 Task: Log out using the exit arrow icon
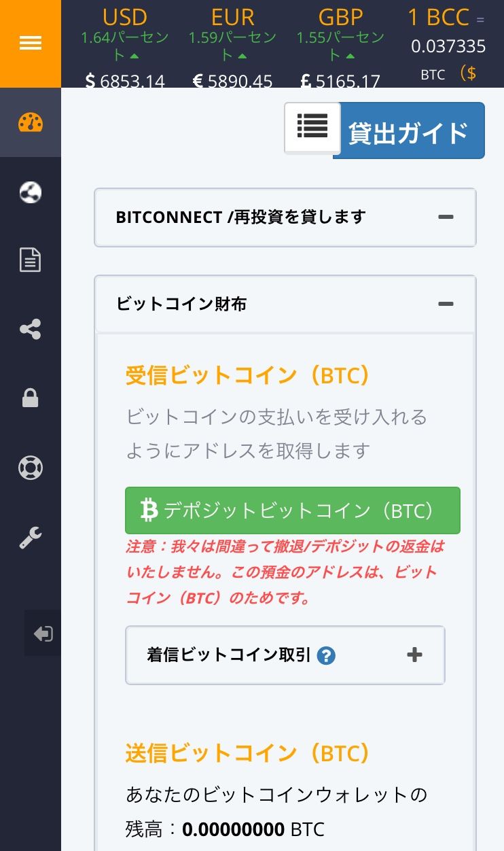click(x=43, y=633)
